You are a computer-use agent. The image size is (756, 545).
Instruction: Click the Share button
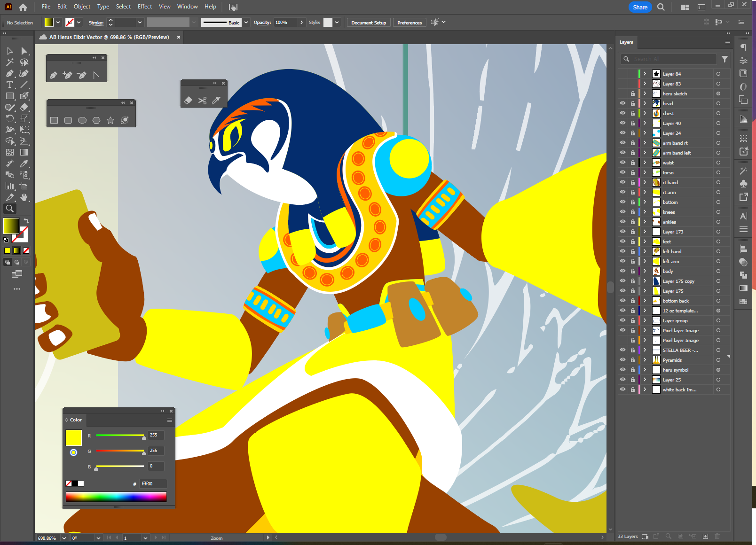click(x=640, y=7)
